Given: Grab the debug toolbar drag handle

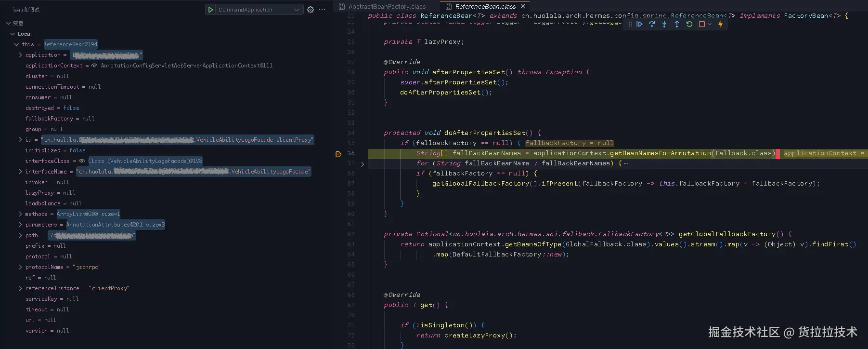Looking at the screenshot, I should coord(630,24).
